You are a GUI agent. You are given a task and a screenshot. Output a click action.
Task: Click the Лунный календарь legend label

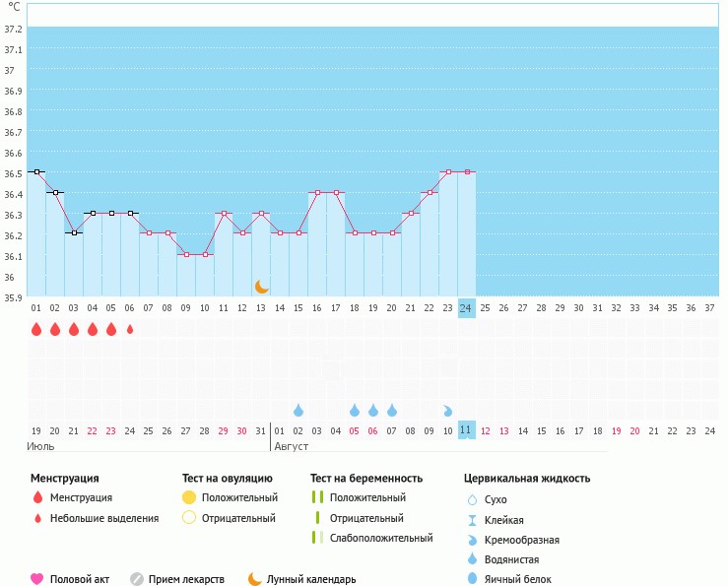click(x=311, y=579)
